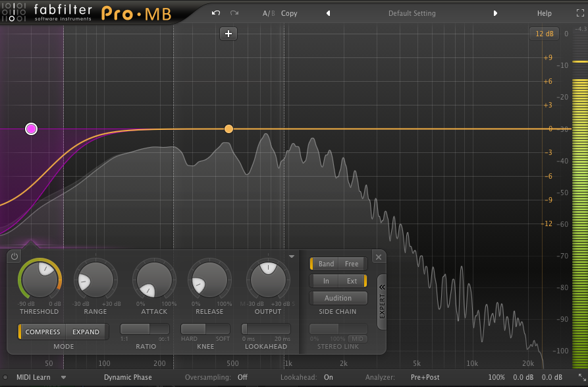Open the Dynamic Phase processing mode menu
Viewport: 588px width, 387px height.
pyautogui.click(x=128, y=377)
